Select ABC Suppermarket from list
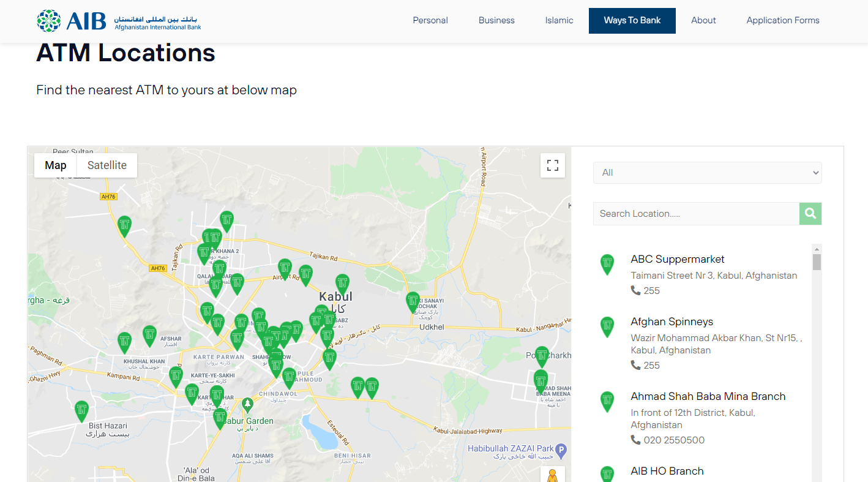The height and width of the screenshot is (482, 868). click(678, 259)
